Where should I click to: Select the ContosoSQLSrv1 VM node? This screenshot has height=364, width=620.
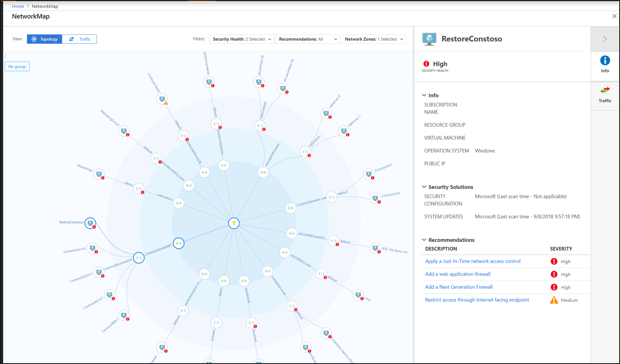point(99,272)
